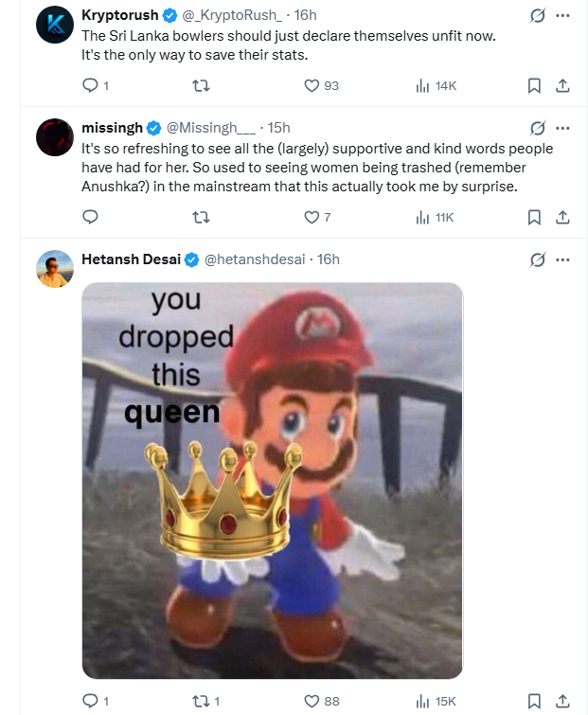Retweet Hetansh Desai's meme tweet
The height and width of the screenshot is (715, 588).
[x=201, y=702]
